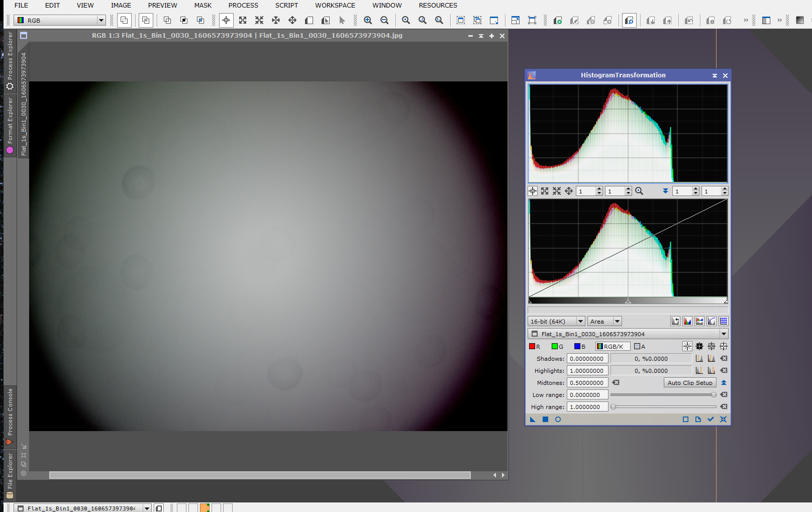Viewport: 812px width, 512px height.
Task: Apply process using the blue square icon
Action: 545,420
